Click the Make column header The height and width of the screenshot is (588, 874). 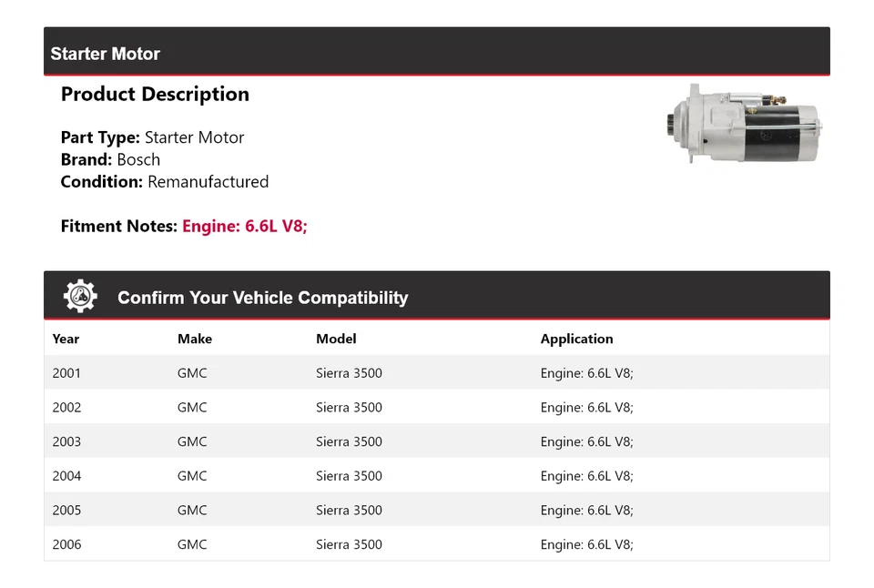click(195, 339)
